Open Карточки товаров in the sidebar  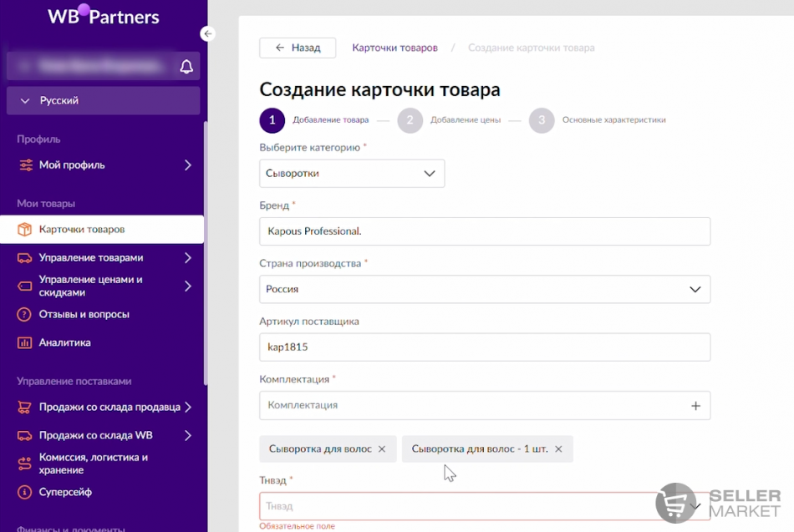(82, 229)
